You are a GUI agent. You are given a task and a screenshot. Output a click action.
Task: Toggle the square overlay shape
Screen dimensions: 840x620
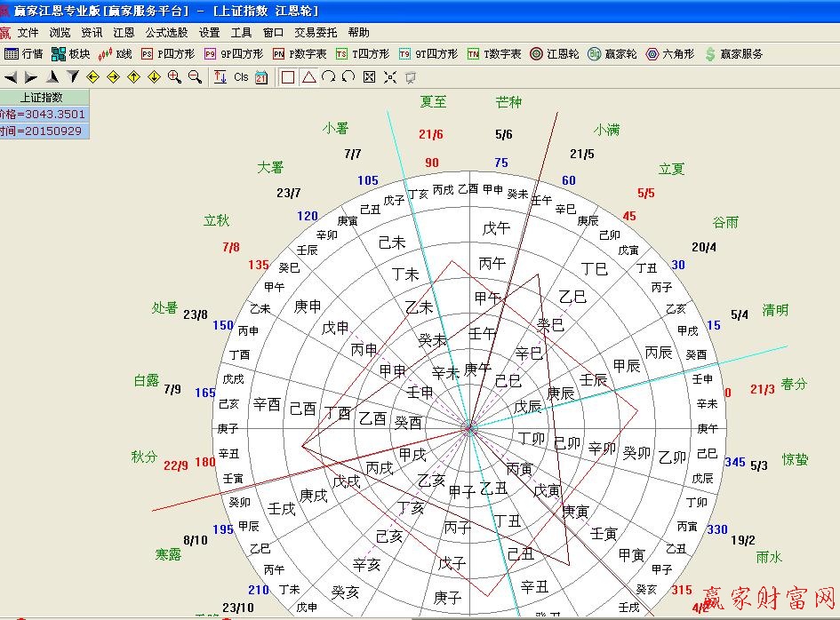pos(288,77)
